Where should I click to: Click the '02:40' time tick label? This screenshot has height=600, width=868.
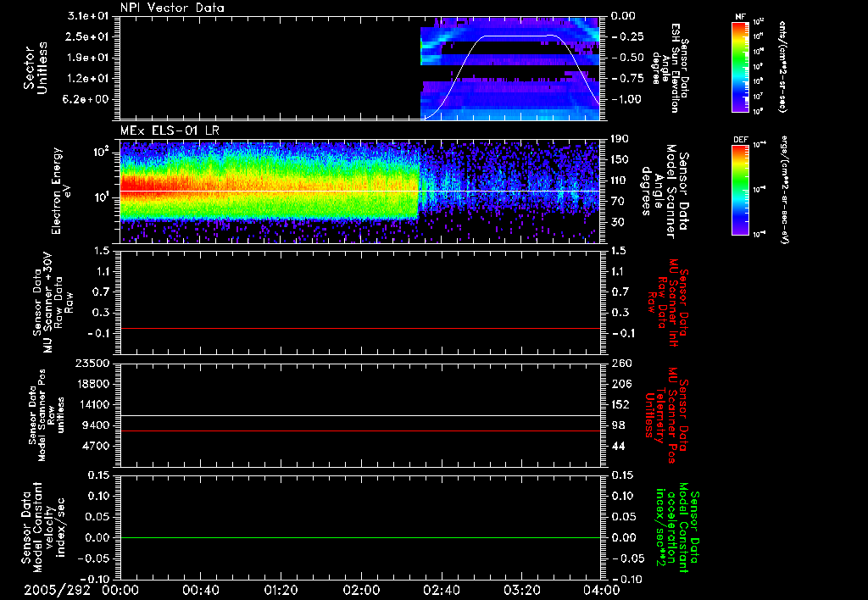441,590
